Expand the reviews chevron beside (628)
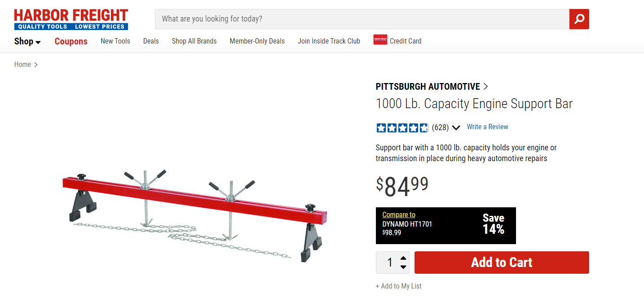644x302 pixels. 456,128
